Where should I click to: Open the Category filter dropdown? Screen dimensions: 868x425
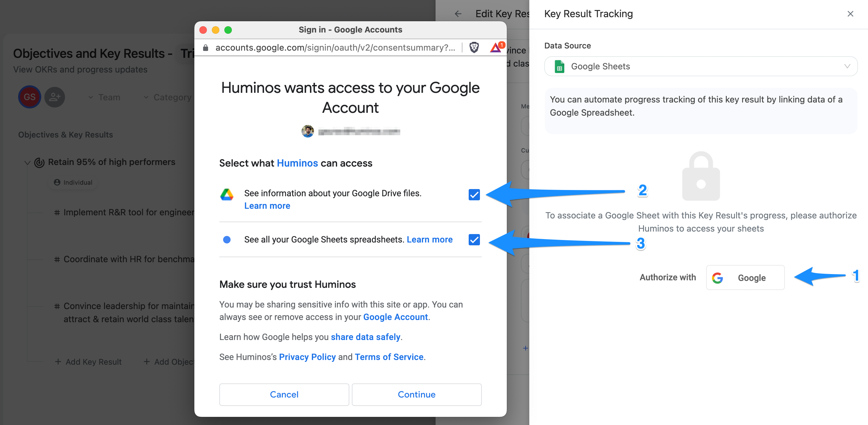point(167,97)
